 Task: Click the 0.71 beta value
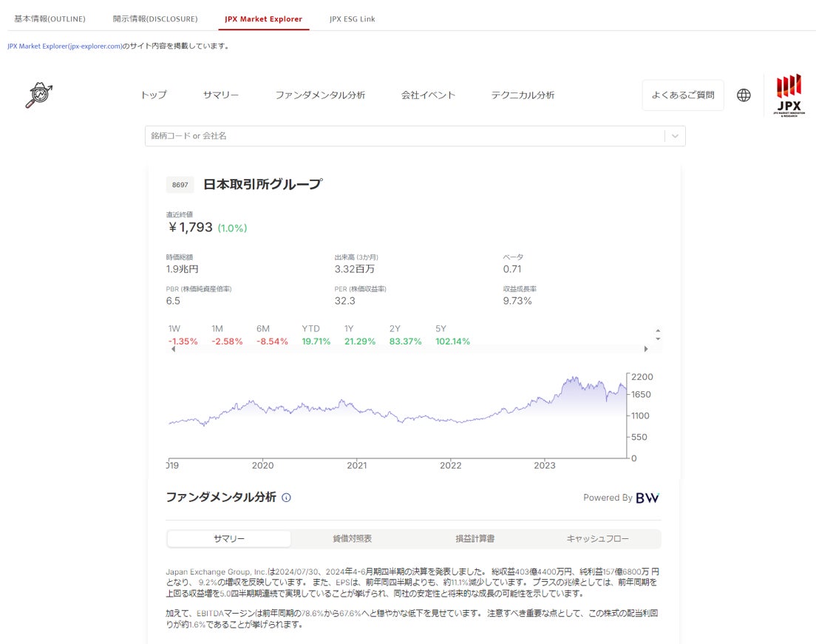click(512, 269)
